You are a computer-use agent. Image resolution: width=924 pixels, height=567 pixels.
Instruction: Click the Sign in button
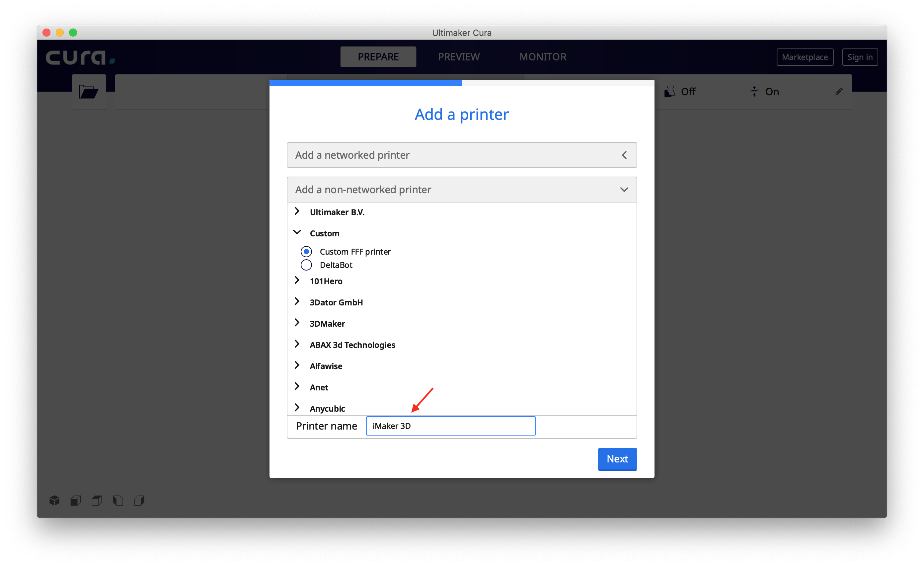(860, 57)
